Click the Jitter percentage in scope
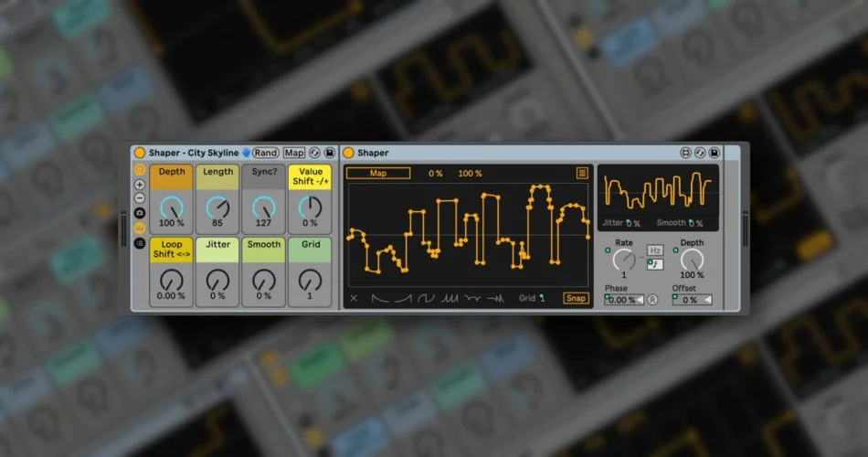 point(633,223)
